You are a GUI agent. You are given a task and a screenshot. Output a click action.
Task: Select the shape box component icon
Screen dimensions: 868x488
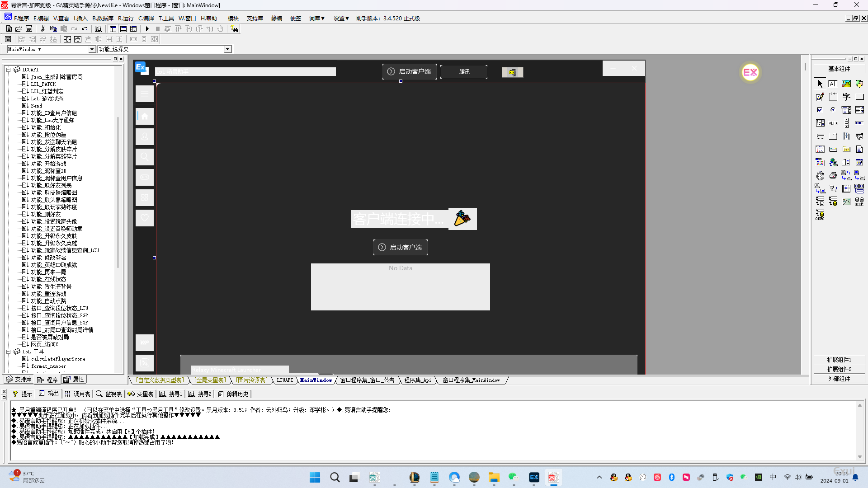pyautogui.click(x=859, y=84)
